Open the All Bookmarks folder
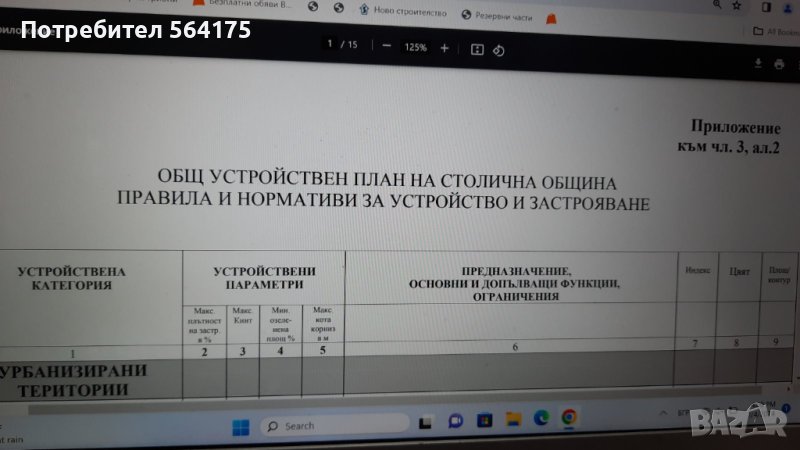The image size is (800, 450). coord(776,31)
